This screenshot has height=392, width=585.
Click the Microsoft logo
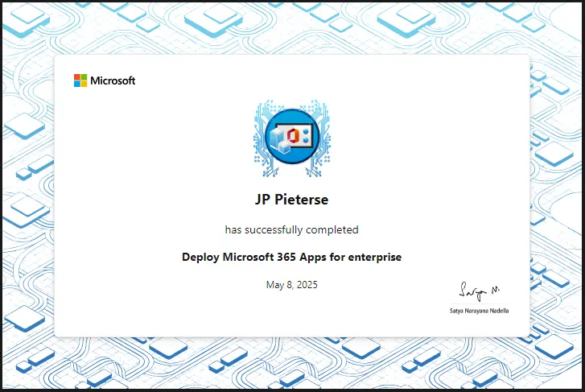105,80
